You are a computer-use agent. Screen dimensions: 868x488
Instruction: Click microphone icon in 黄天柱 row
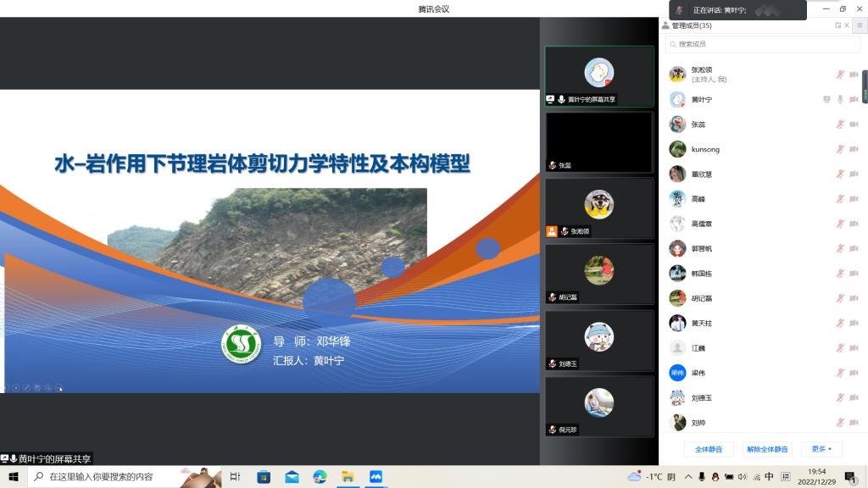pyautogui.click(x=840, y=323)
